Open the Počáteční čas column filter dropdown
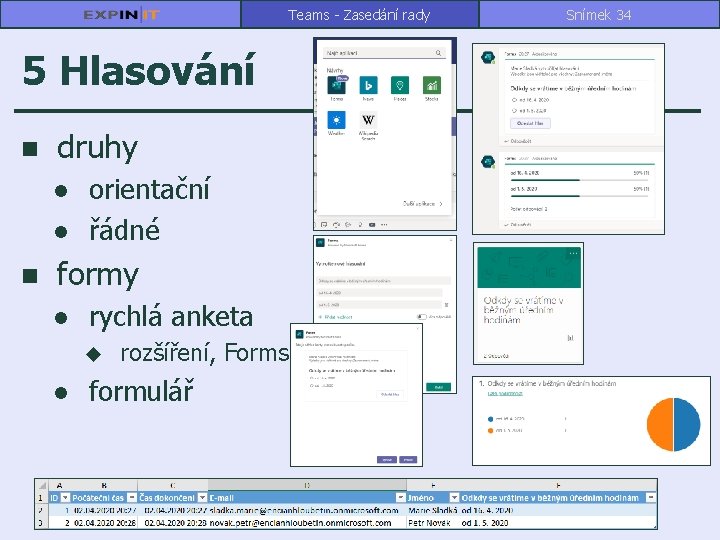720x540 pixels. (x=132, y=498)
